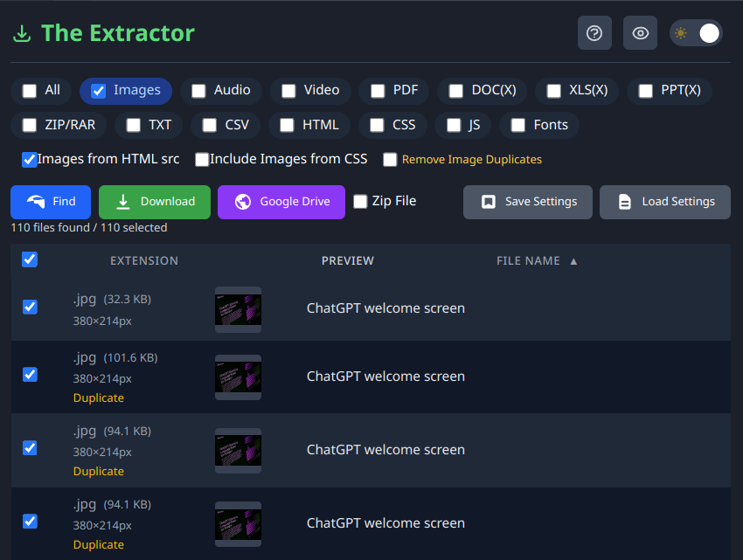
Task: Uncheck Images from HTML src
Action: pyautogui.click(x=30, y=160)
